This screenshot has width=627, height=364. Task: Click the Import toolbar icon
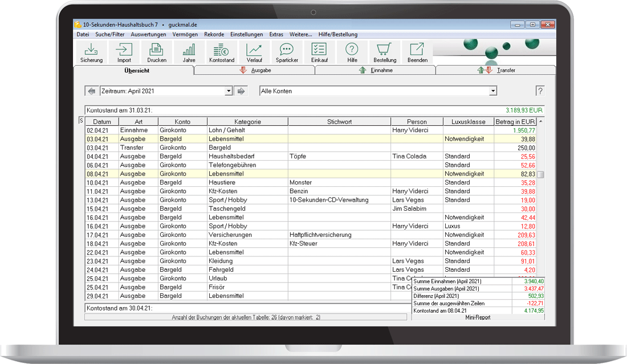pyautogui.click(x=124, y=52)
